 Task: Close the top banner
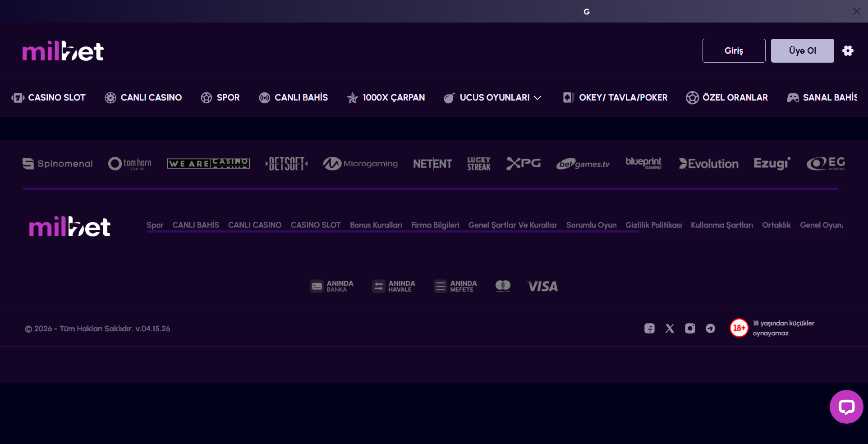(856, 11)
